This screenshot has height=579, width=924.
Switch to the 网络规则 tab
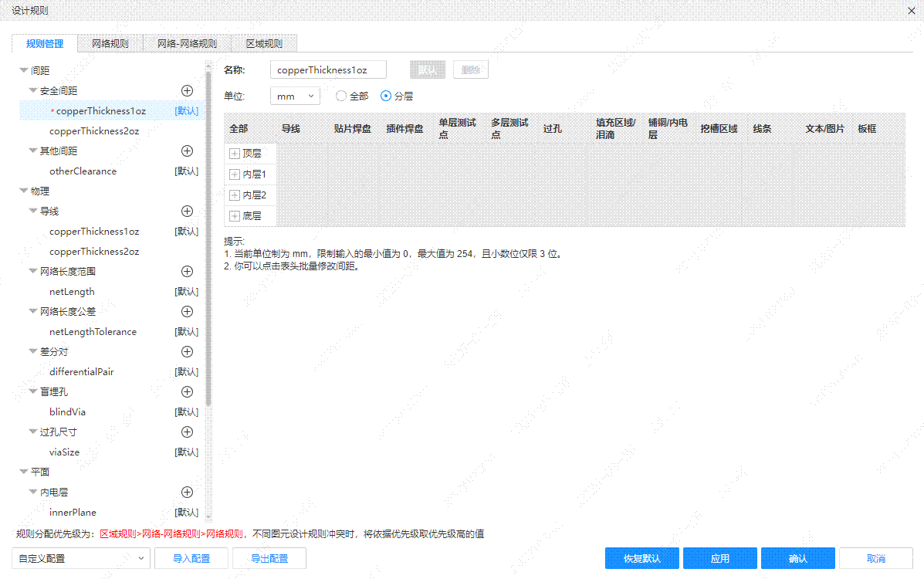110,43
